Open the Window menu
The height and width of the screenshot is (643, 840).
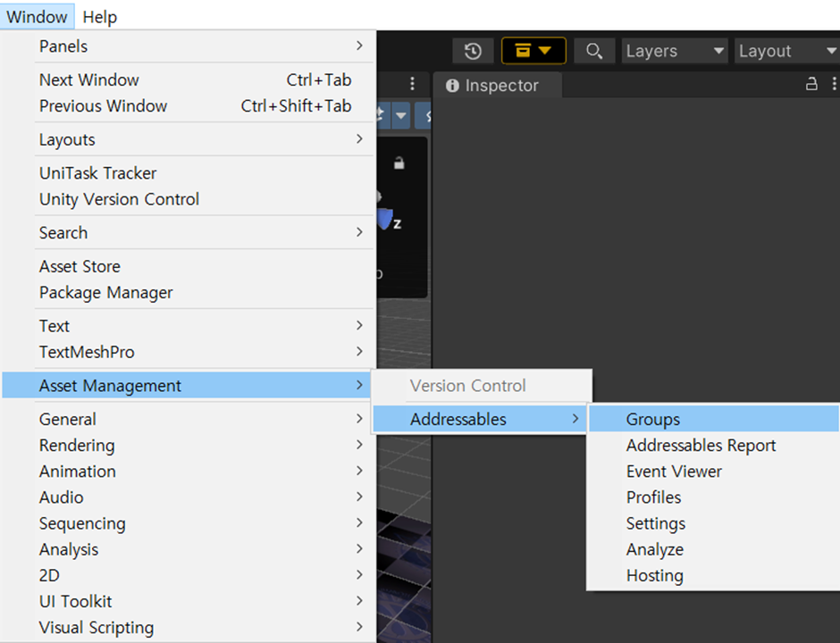[x=37, y=17]
